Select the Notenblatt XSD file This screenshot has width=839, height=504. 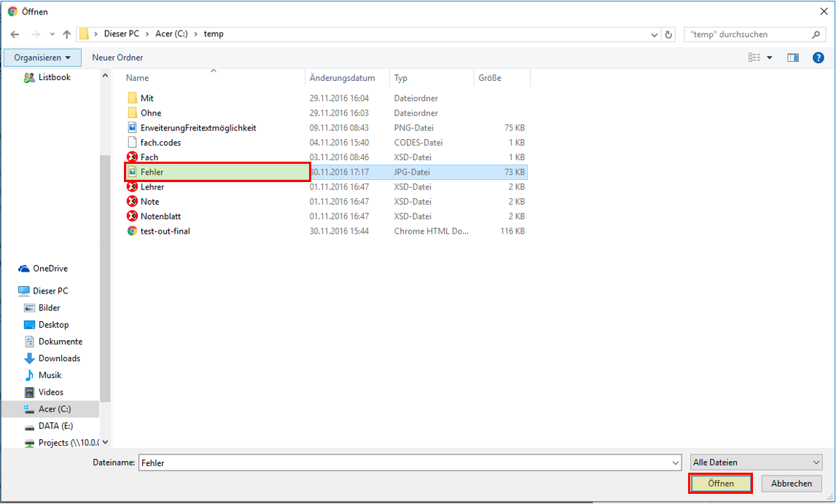(x=160, y=216)
